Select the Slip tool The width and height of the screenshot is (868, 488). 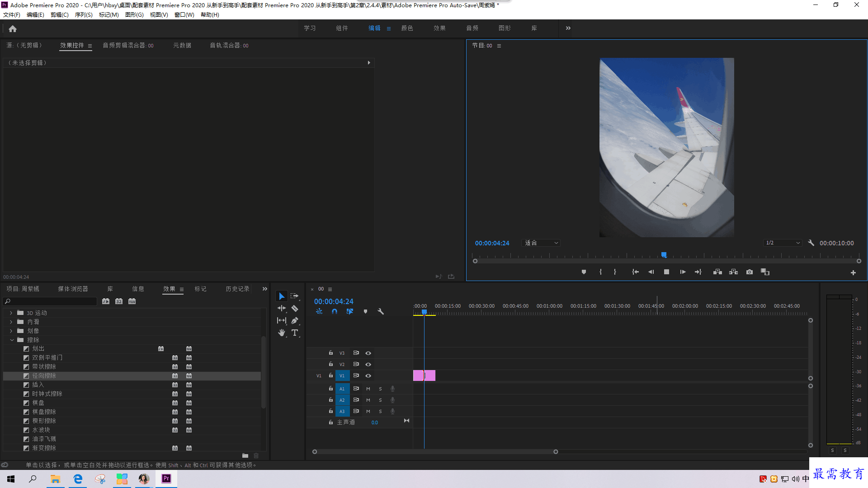tap(282, 320)
